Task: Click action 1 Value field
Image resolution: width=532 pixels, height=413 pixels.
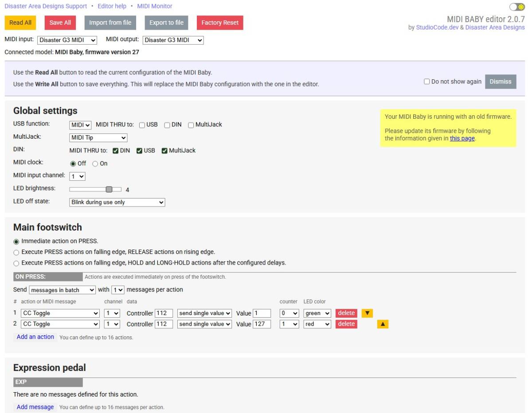Action: [x=262, y=313]
